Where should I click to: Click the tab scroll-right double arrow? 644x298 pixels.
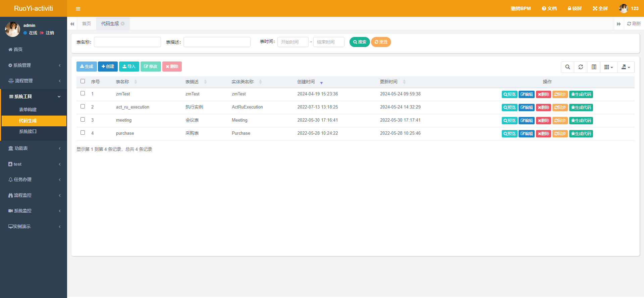[619, 24]
